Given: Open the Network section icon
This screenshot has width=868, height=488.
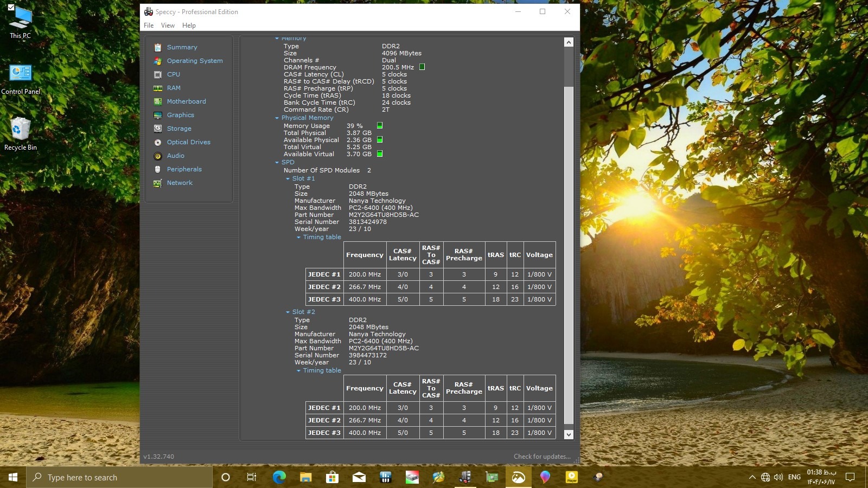Looking at the screenshot, I should tap(158, 183).
